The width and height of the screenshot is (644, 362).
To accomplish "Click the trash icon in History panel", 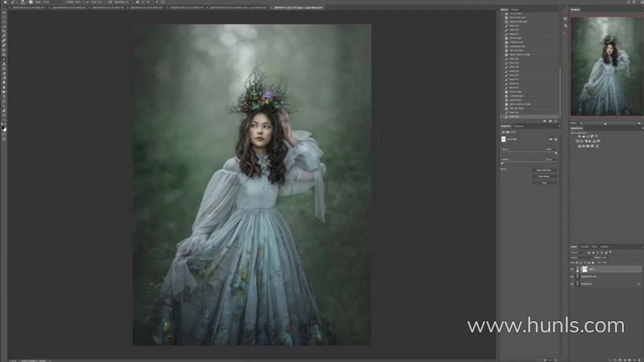I will point(557,119).
